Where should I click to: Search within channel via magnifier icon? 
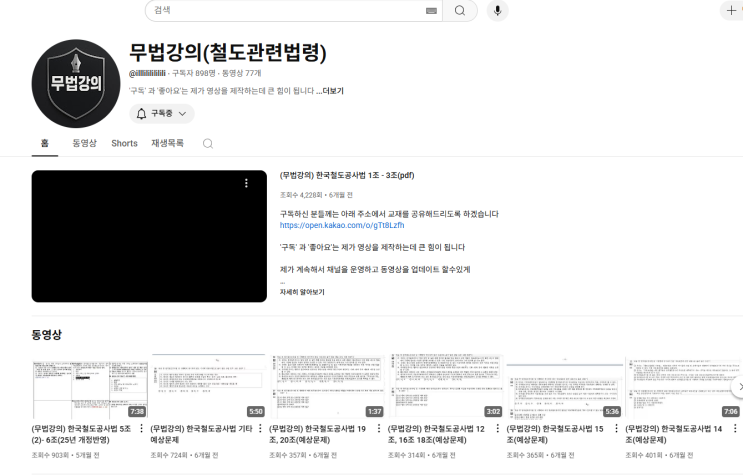pyautogui.click(x=208, y=144)
